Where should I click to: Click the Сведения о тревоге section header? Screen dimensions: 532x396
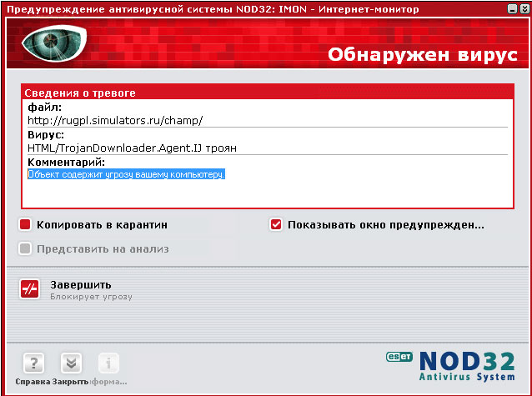pos(79,93)
